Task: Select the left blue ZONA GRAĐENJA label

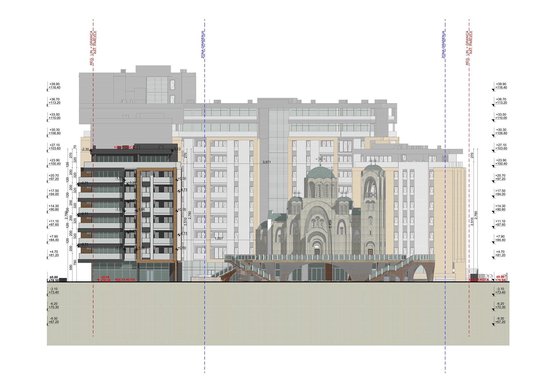Action: tap(203, 44)
